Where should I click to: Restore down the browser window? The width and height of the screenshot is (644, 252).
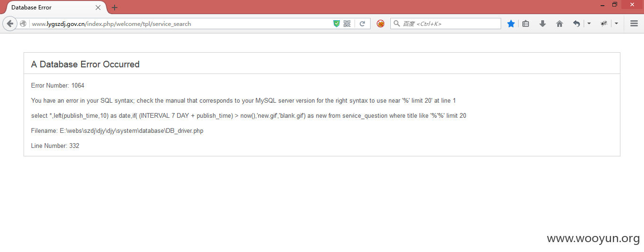615,5
